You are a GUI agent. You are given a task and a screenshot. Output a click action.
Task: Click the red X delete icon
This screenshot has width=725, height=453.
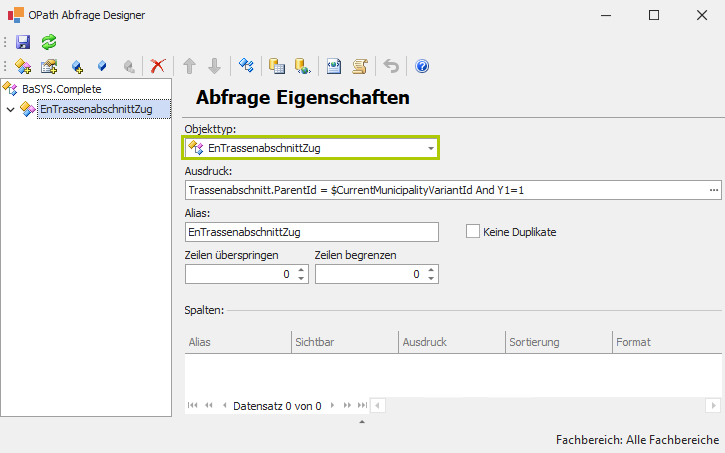coord(157,66)
